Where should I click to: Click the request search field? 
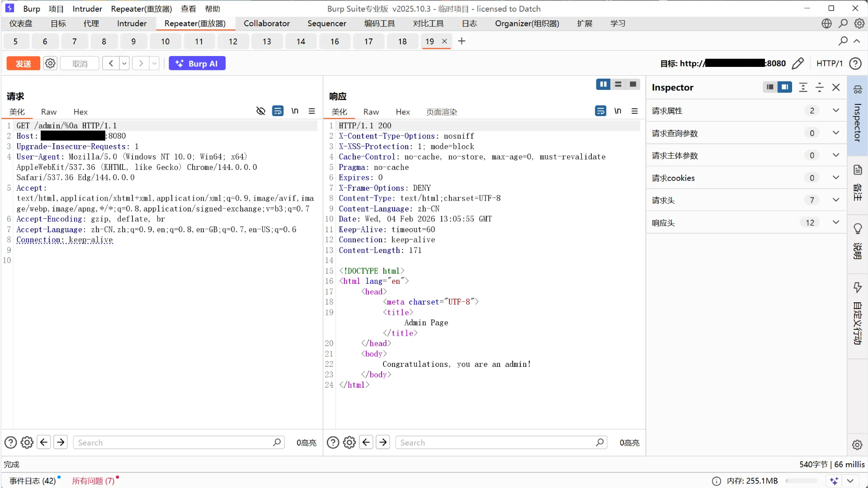coord(179,442)
